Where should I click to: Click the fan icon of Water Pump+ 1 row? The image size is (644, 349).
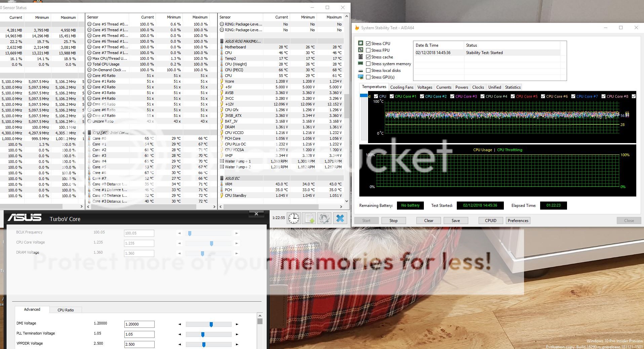222,161
